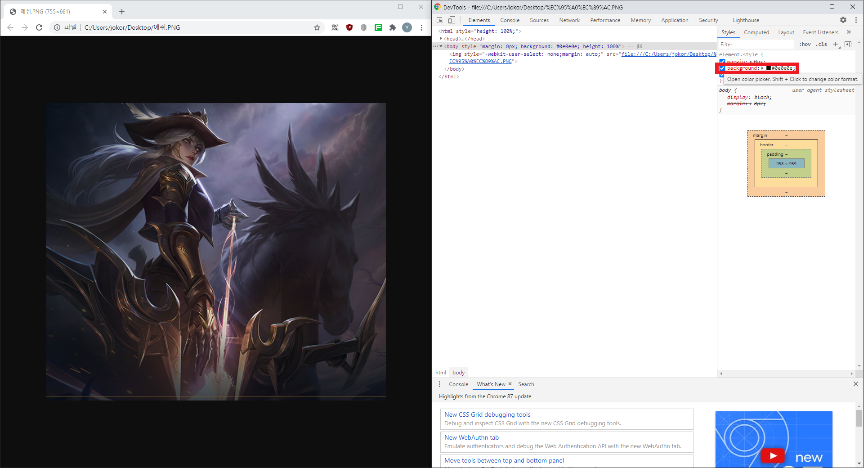The height and width of the screenshot is (468, 868).
Task: Open the Network panel tab
Action: pos(569,20)
